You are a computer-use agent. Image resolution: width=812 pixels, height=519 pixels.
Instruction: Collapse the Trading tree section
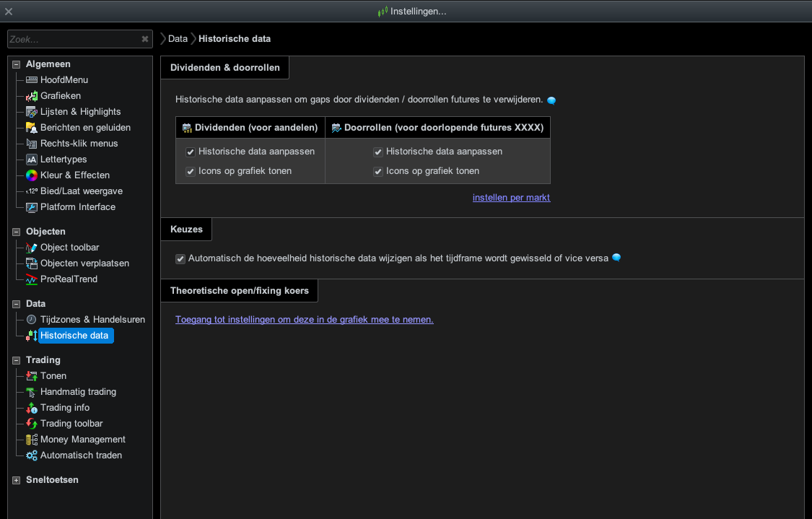pyautogui.click(x=17, y=360)
